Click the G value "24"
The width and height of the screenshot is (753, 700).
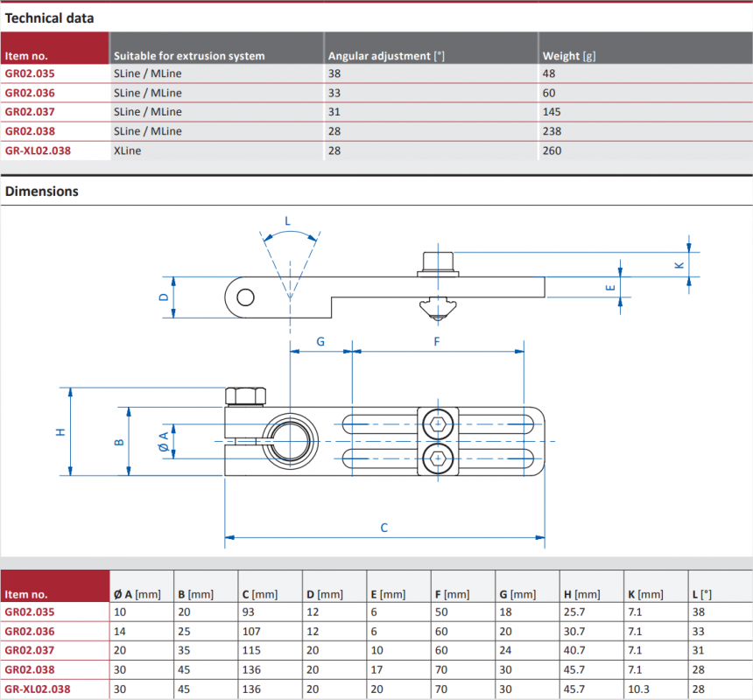[x=506, y=650]
